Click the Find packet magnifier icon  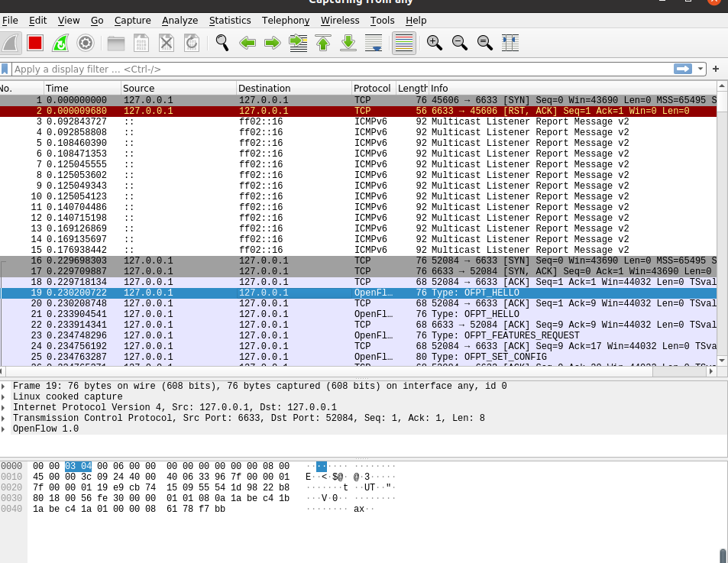point(222,43)
